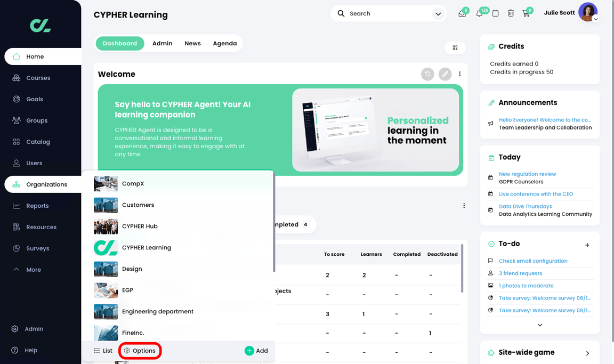Click the Search input field
The height and width of the screenshot is (364, 614).
tap(387, 14)
